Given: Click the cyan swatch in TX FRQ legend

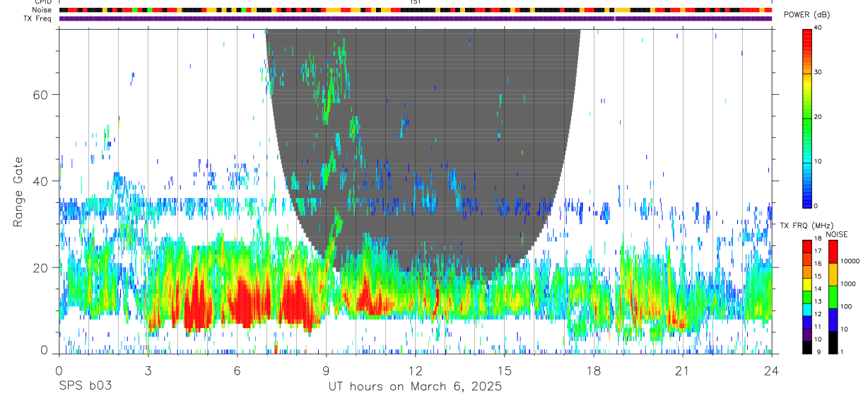Looking at the screenshot, I should [x=807, y=308].
